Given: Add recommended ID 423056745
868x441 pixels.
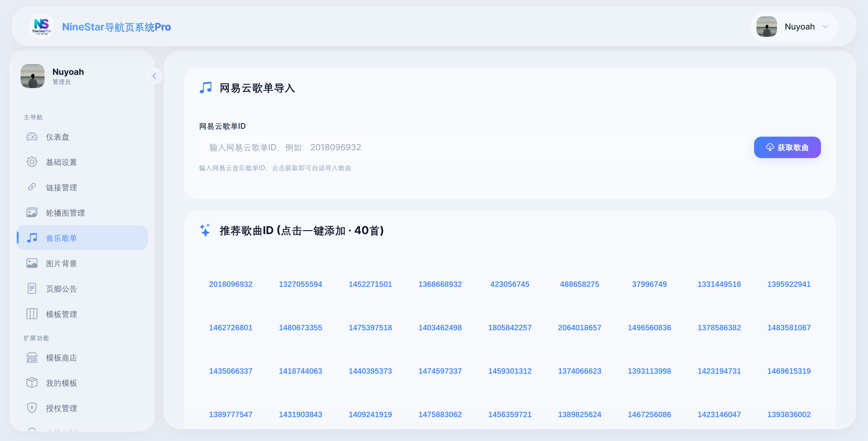Looking at the screenshot, I should tap(510, 284).
